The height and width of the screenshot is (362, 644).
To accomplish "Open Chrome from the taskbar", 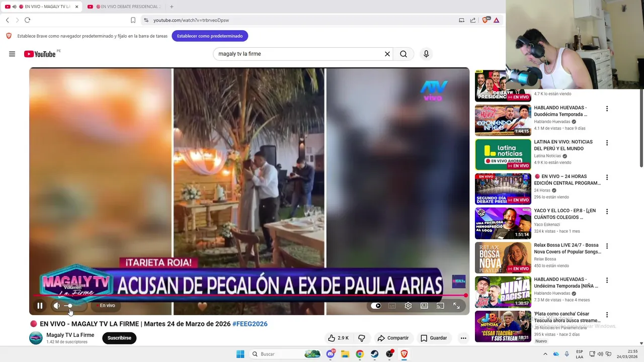I will click(360, 354).
